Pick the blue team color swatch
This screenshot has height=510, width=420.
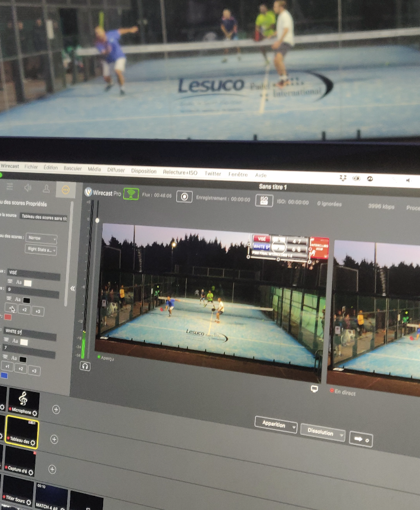pos(4,376)
